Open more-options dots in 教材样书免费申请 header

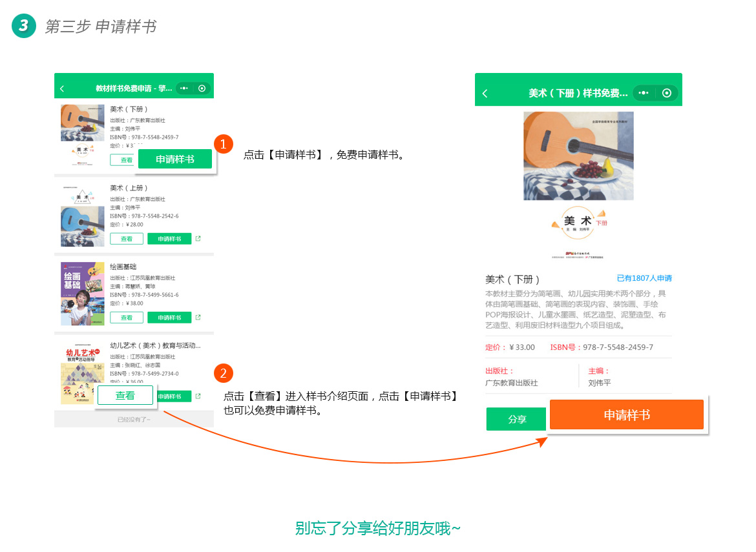click(x=184, y=88)
